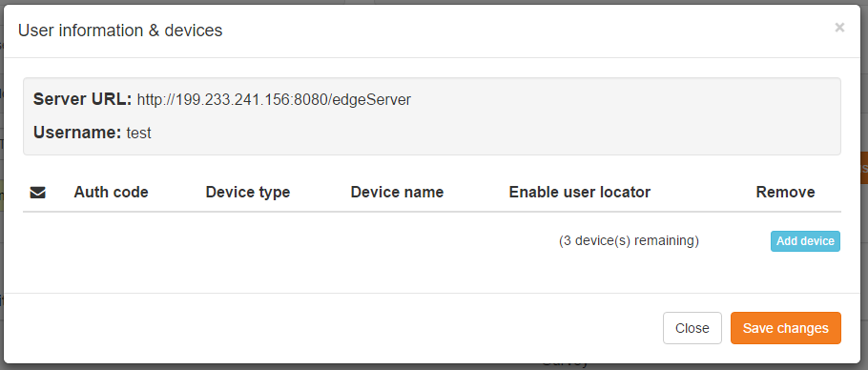Screen dimensions: 868x370
Task: Select the Device name column header
Action: click(397, 192)
